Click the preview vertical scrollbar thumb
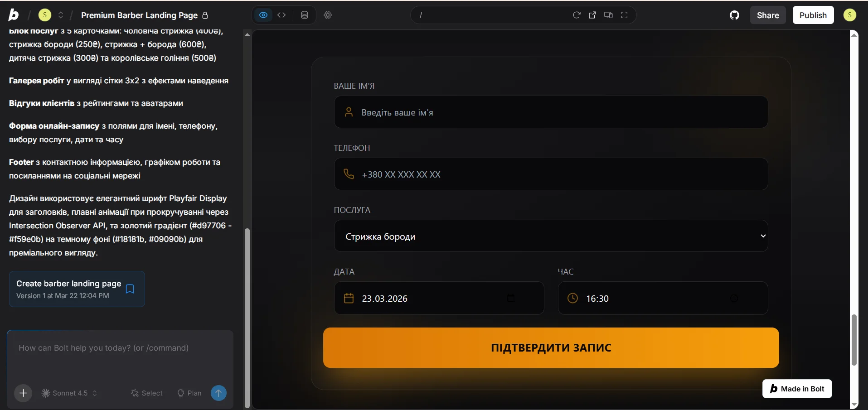Screen dimensions: 868x410 tap(854, 340)
